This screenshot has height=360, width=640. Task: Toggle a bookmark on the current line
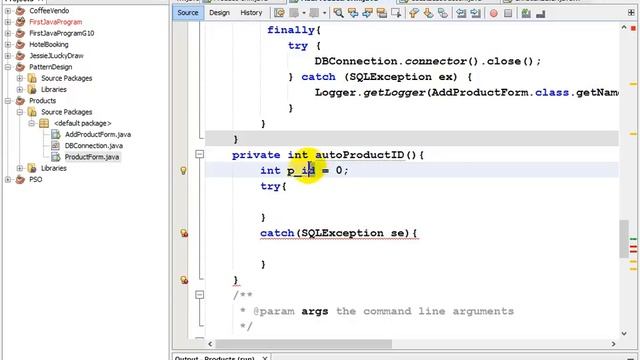coord(443,13)
